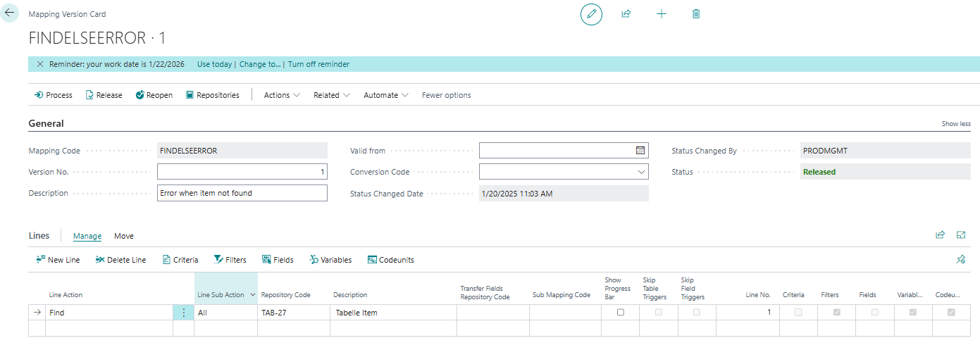This screenshot has width=980, height=338.
Task: Toggle Show Progress Bar checkbox
Action: point(620,313)
